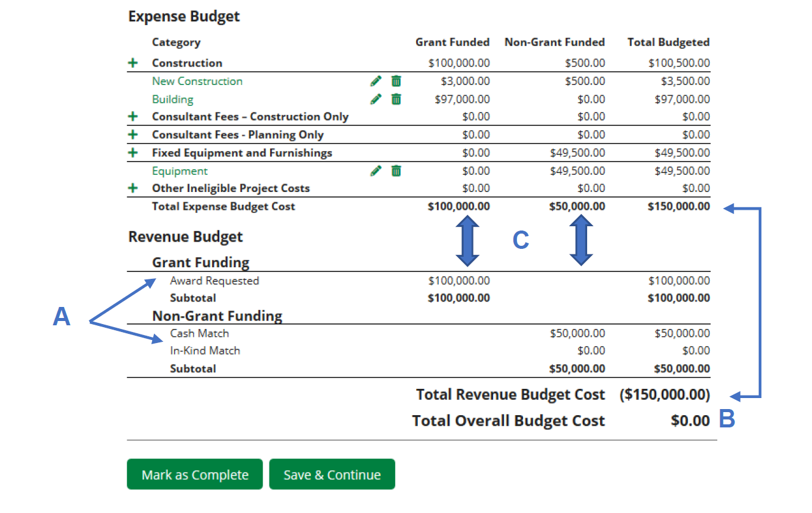Click trash icon for Building row
This screenshot has height=513, width=812.
(x=396, y=99)
